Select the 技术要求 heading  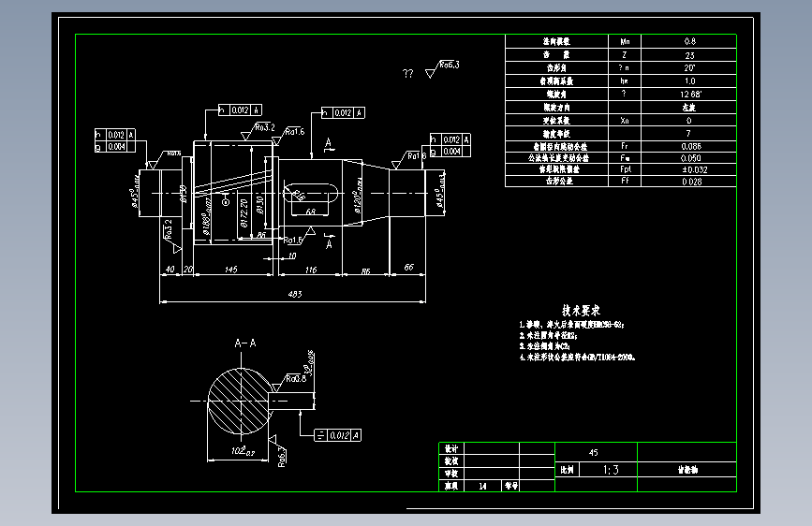[x=581, y=310]
